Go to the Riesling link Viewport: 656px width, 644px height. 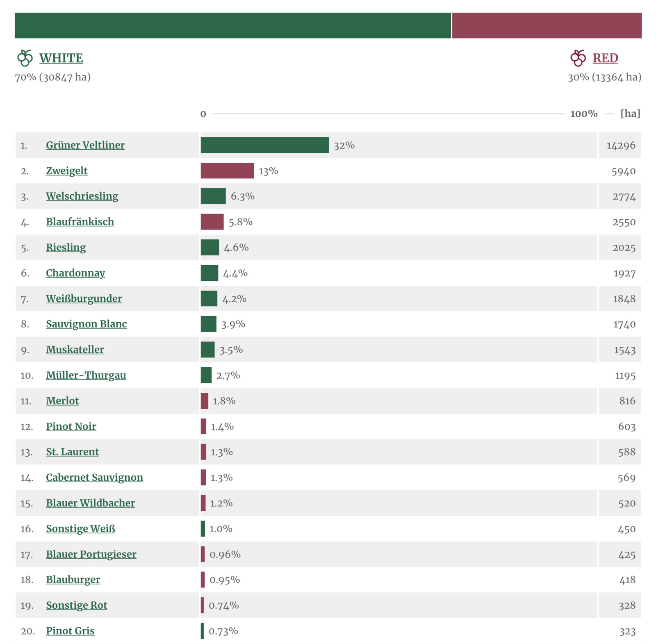click(x=66, y=248)
